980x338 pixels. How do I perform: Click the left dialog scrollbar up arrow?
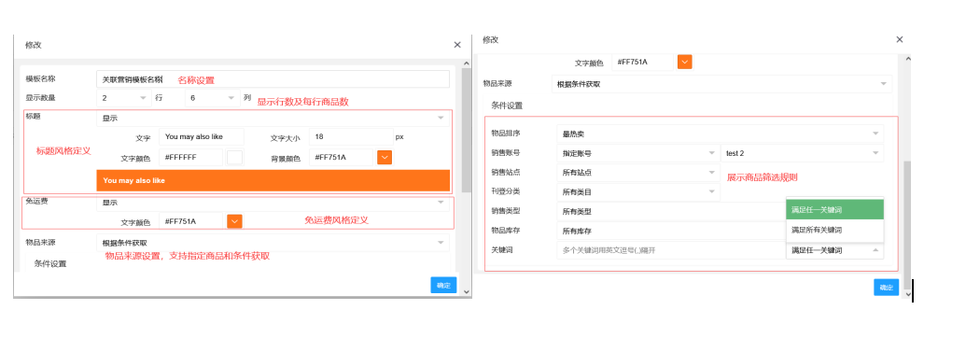point(467,63)
